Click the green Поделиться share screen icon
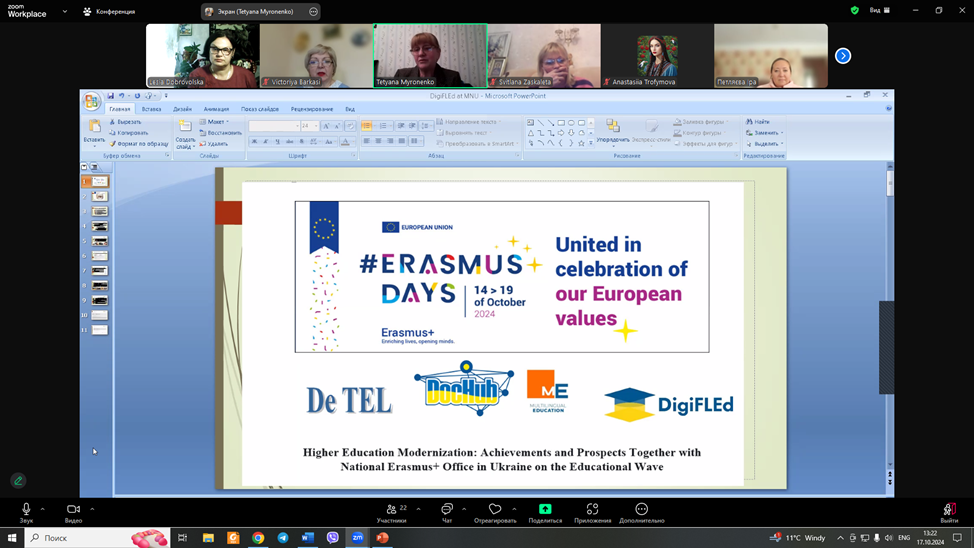The height and width of the screenshot is (548, 974). pyautogui.click(x=545, y=510)
